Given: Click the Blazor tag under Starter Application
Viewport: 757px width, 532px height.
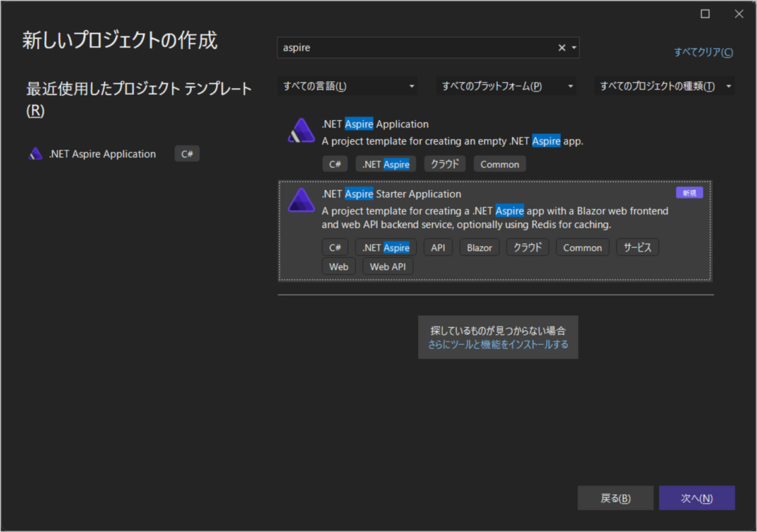Looking at the screenshot, I should coord(479,248).
